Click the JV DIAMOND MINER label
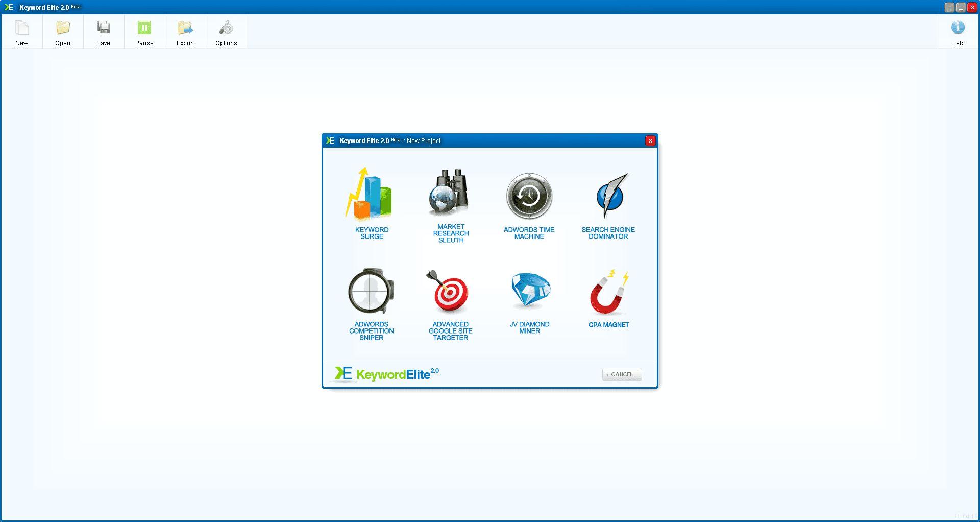This screenshot has height=522, width=980. click(x=530, y=328)
